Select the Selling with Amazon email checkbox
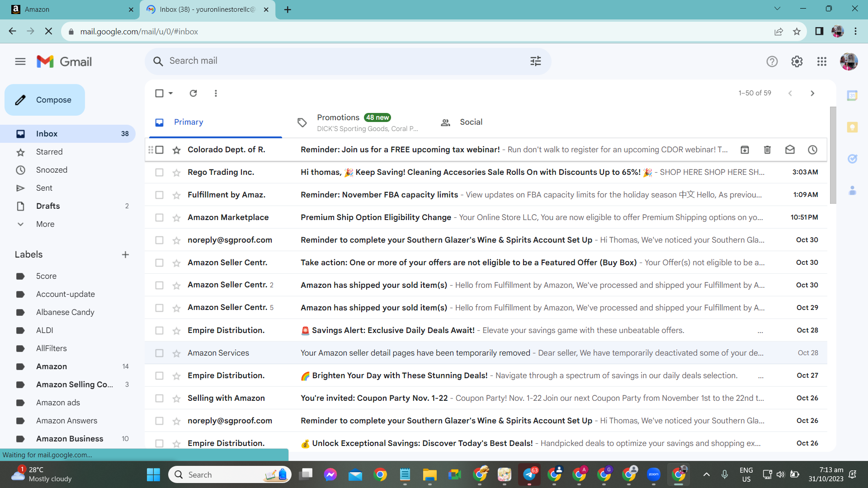The image size is (868, 488). click(x=159, y=398)
